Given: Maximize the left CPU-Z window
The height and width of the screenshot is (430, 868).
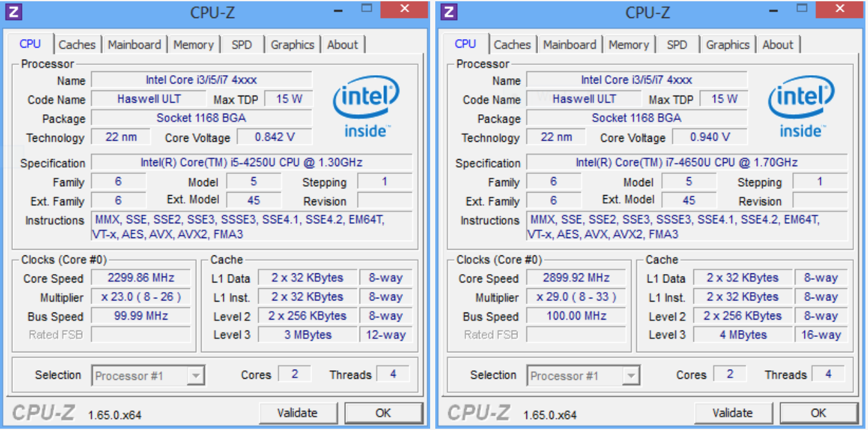Looking at the screenshot, I should point(367,9).
